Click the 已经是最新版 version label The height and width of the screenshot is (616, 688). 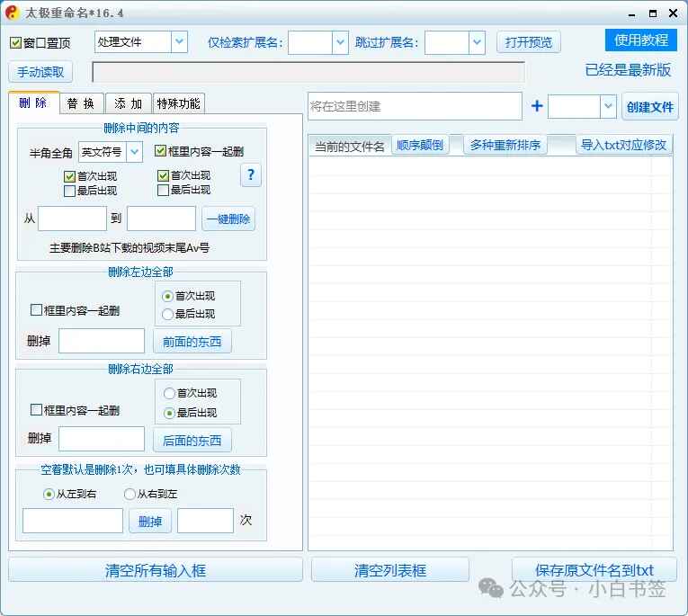(x=628, y=70)
